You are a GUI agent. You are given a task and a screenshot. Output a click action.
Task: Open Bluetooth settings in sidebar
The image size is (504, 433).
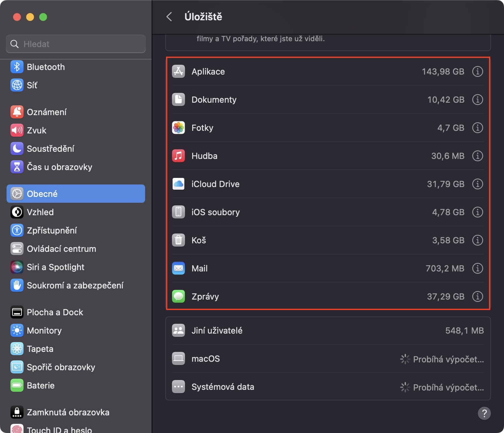(46, 67)
